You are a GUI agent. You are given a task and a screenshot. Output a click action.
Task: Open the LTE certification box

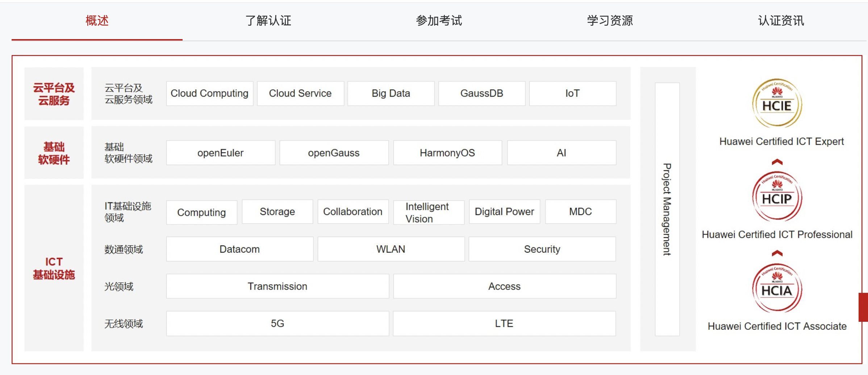click(x=504, y=324)
